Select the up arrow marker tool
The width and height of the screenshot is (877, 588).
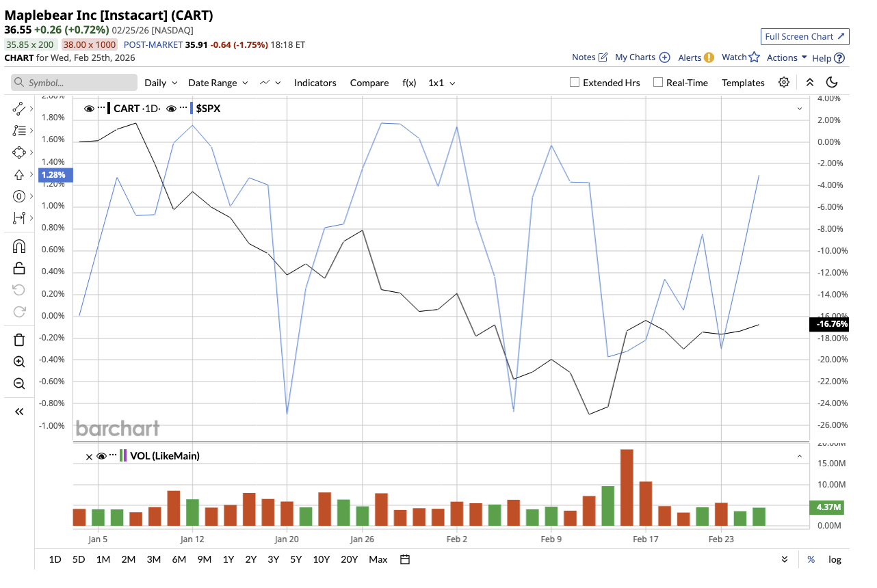19,174
